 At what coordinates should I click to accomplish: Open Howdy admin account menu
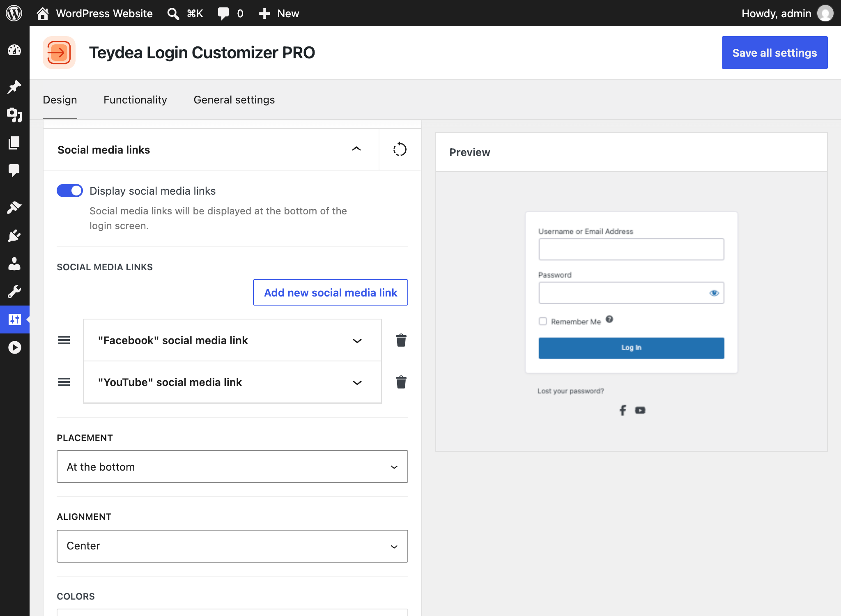point(787,13)
